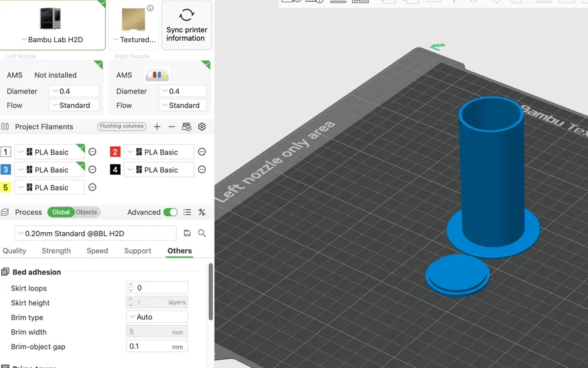Viewport: 588px width, 368px height.
Task: Click the settings list icon near Advanced
Action: pos(187,212)
